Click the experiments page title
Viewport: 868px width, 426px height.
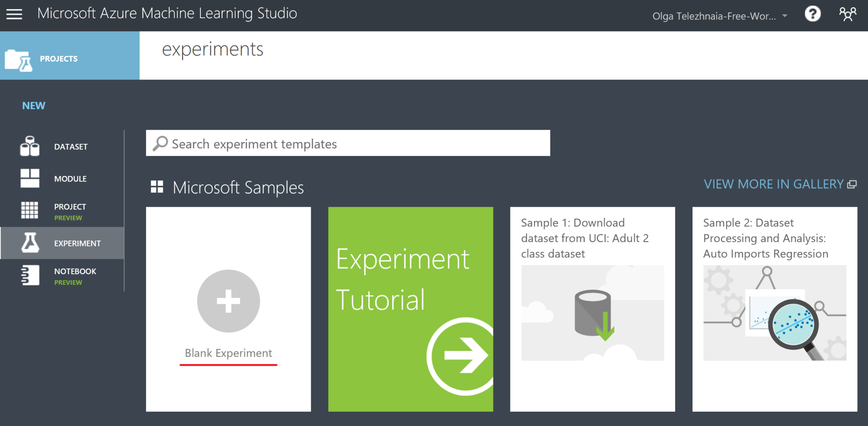pyautogui.click(x=212, y=49)
